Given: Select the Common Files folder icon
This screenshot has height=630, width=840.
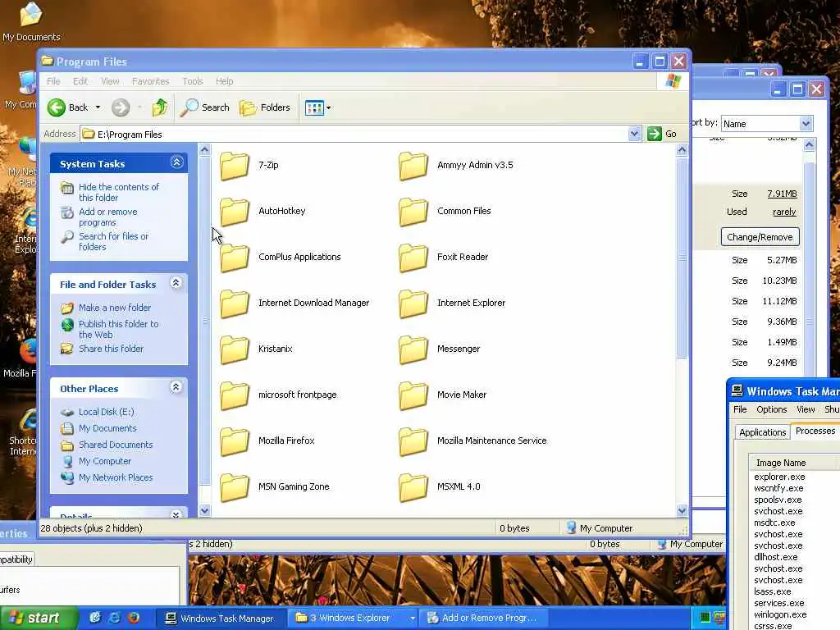Looking at the screenshot, I should click(x=413, y=211).
